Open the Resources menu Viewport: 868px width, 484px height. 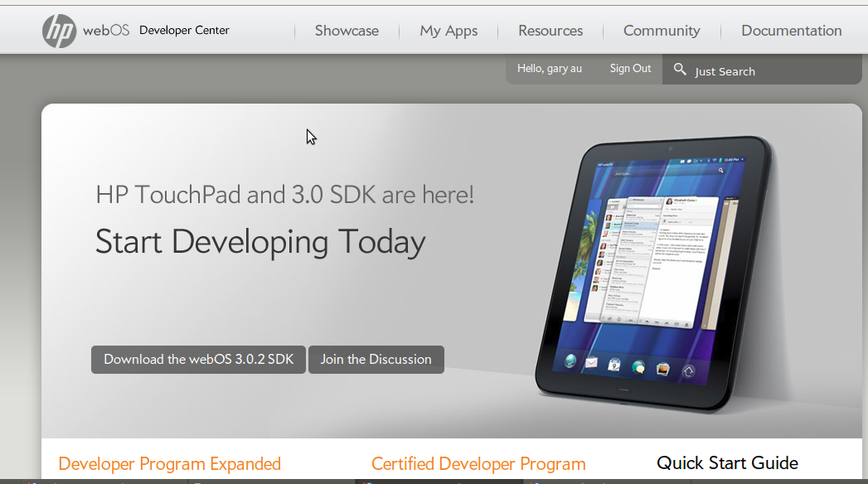(x=550, y=31)
